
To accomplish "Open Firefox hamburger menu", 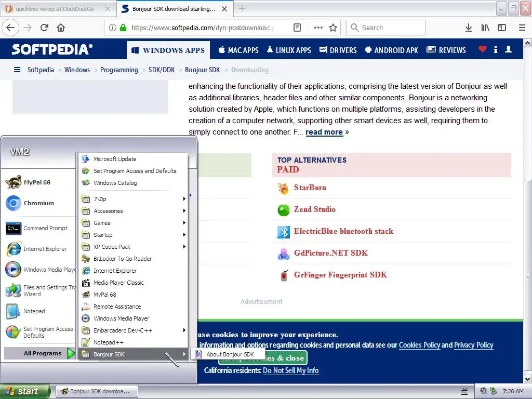I will pyautogui.click(x=522, y=28).
